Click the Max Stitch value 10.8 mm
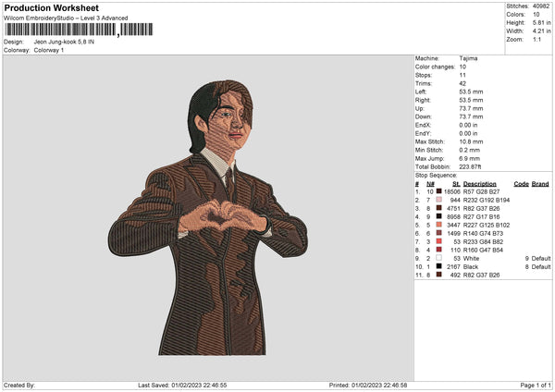Viewport: 555px width, 392px height. (x=471, y=141)
